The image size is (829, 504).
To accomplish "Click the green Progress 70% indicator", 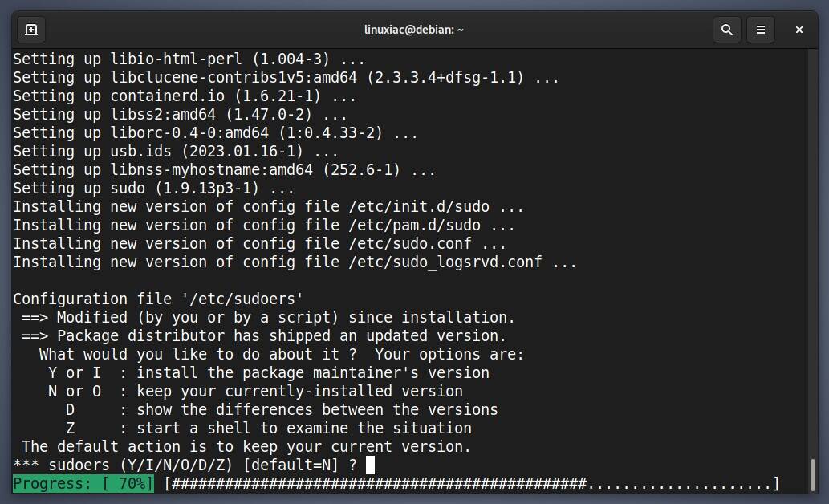I will (83, 484).
